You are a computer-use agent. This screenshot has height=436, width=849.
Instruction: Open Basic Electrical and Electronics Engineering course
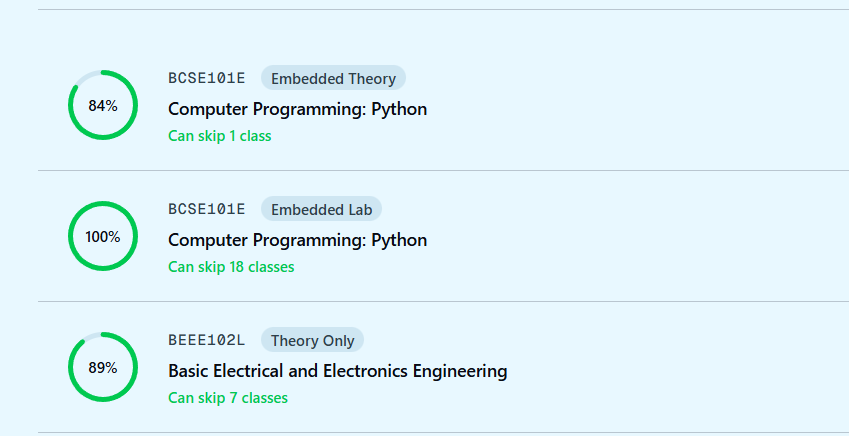[337, 371]
